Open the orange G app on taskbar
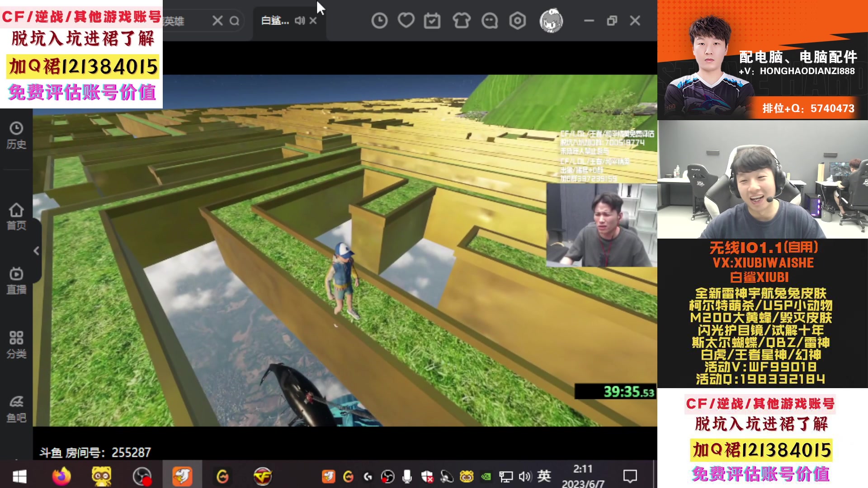The height and width of the screenshot is (488, 868). (x=222, y=476)
